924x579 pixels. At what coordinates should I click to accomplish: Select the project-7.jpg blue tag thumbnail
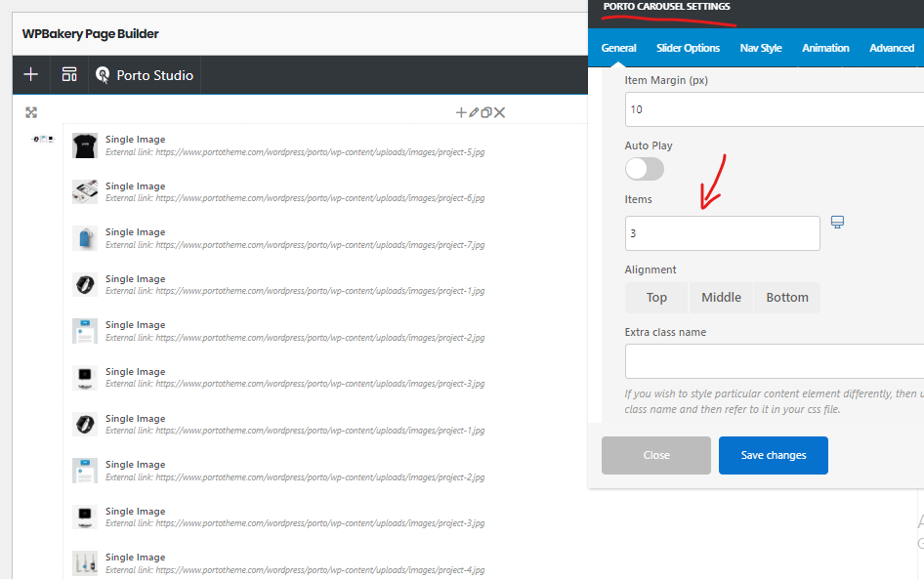pos(85,238)
